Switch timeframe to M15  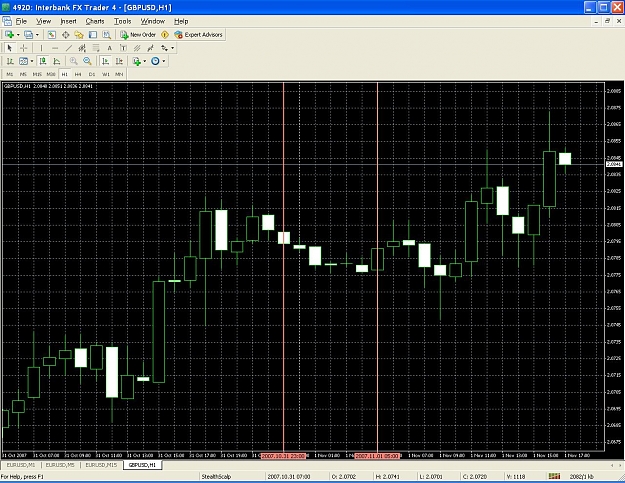(37, 74)
